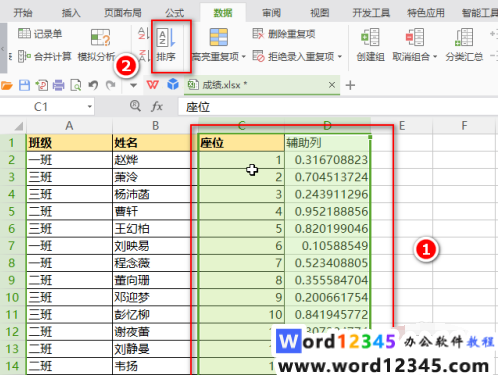Sort ascending with the A-Z icon

[143, 33]
